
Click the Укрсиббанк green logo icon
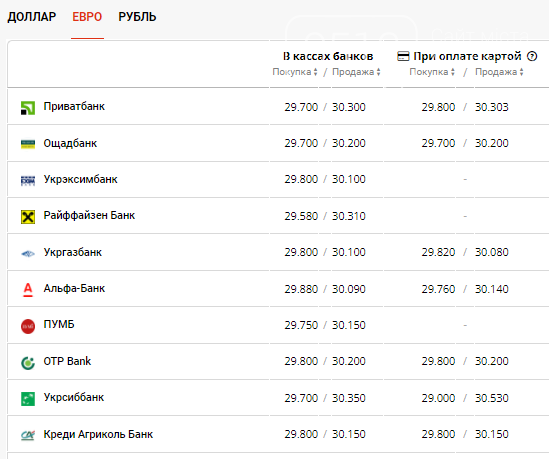click(28, 399)
